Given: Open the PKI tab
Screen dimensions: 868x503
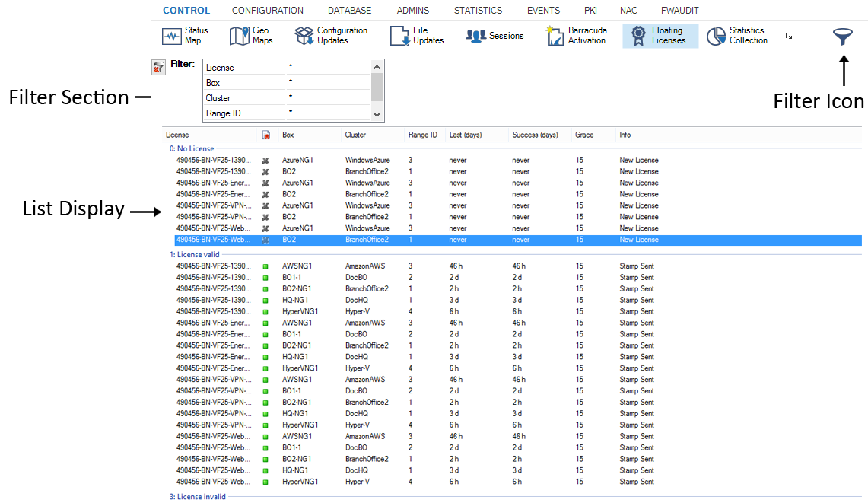Looking at the screenshot, I should [x=590, y=11].
